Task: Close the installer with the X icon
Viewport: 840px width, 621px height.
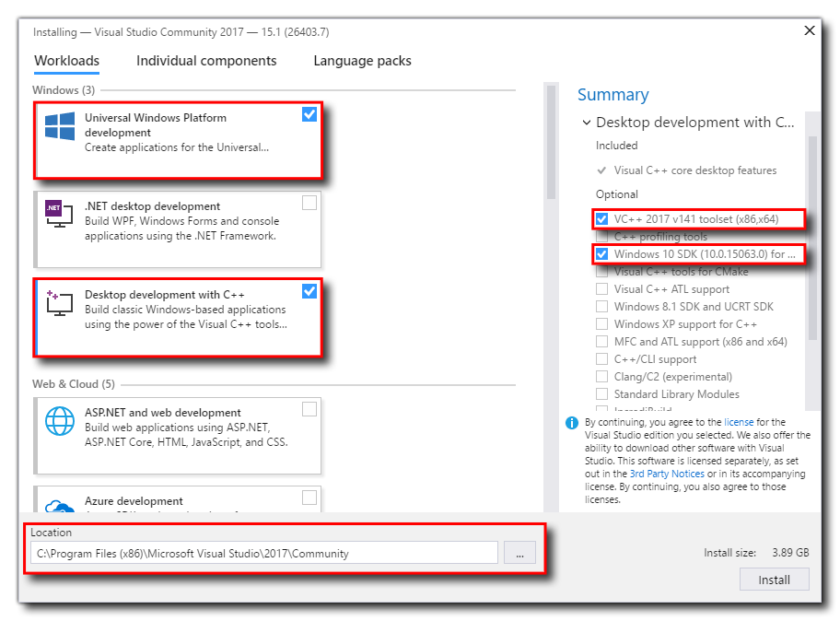Action: [x=810, y=30]
